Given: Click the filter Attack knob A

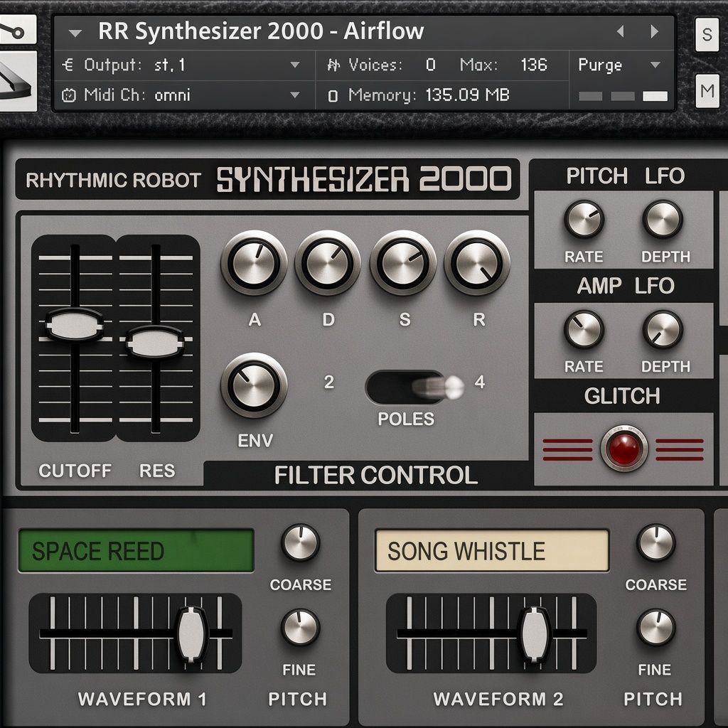Looking at the screenshot, I should pyautogui.click(x=254, y=263).
